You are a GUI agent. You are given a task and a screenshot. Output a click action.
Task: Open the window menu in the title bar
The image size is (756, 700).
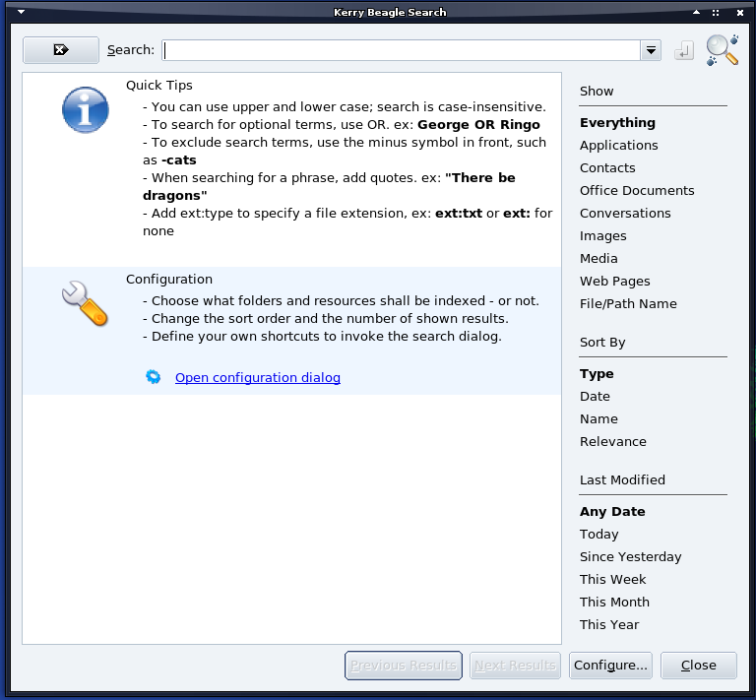point(22,12)
